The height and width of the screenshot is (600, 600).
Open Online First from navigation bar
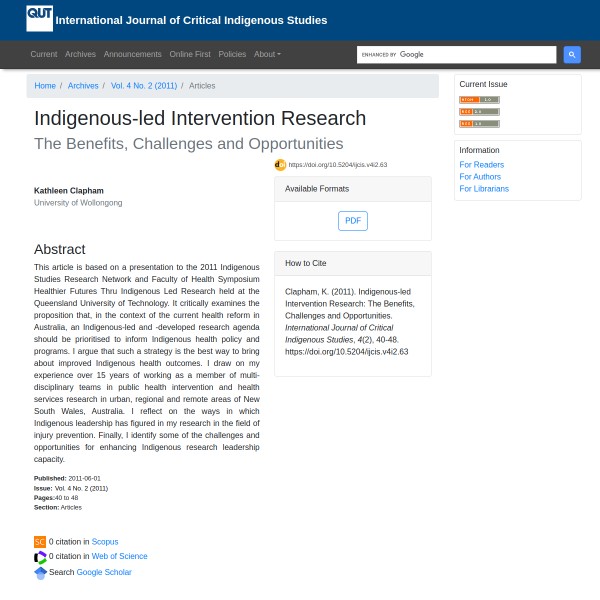click(x=189, y=54)
